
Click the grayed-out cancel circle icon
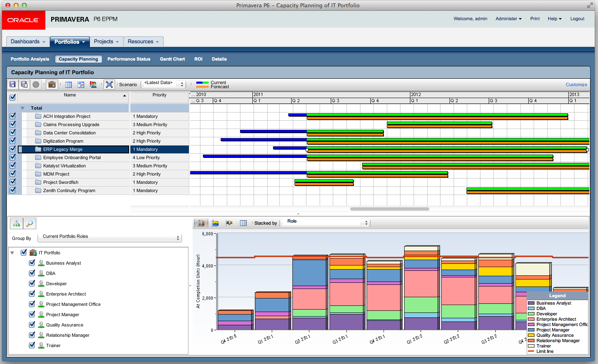[36, 85]
